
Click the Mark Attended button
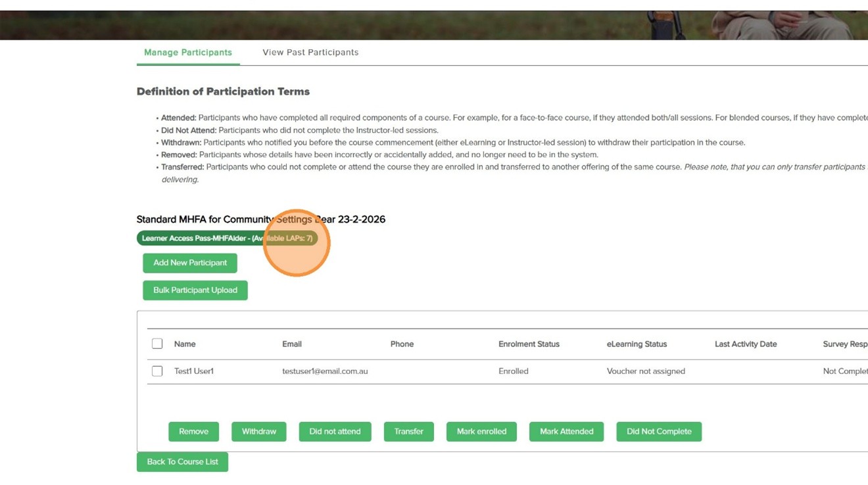tap(566, 432)
